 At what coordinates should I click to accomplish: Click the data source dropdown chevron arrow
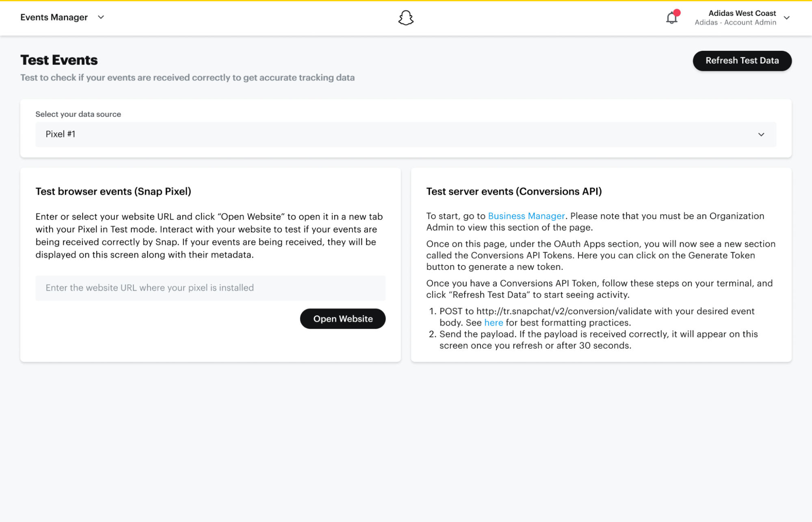coord(761,135)
